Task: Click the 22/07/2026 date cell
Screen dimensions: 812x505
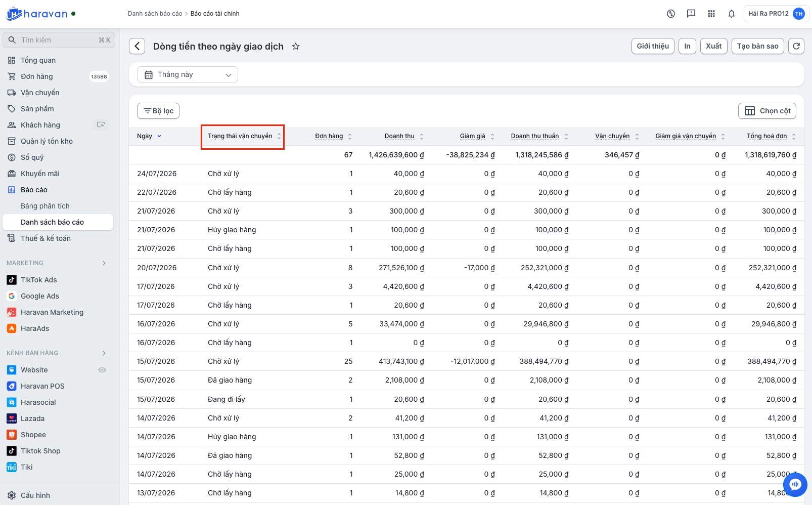Action: 157,192
